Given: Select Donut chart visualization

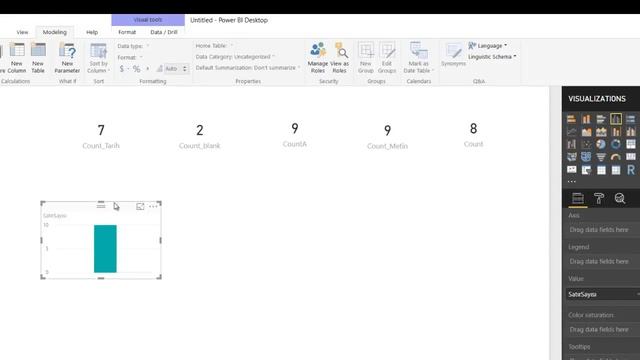Looking at the screenshot, I should (616, 144).
